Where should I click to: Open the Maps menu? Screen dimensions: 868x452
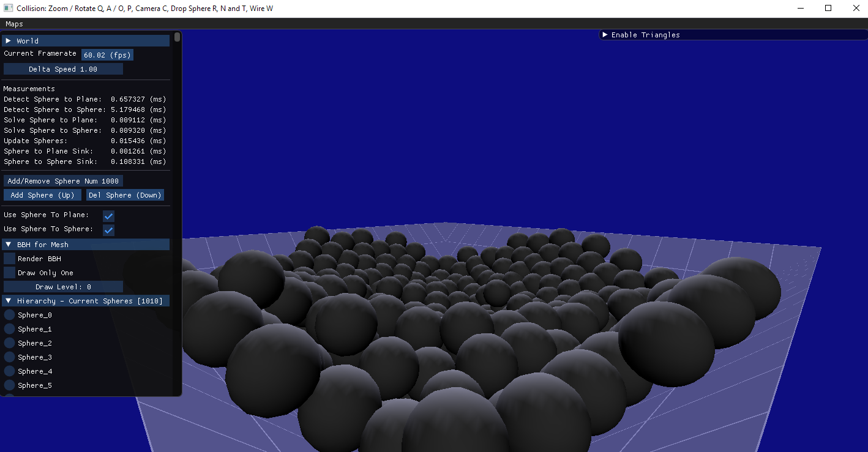click(14, 24)
